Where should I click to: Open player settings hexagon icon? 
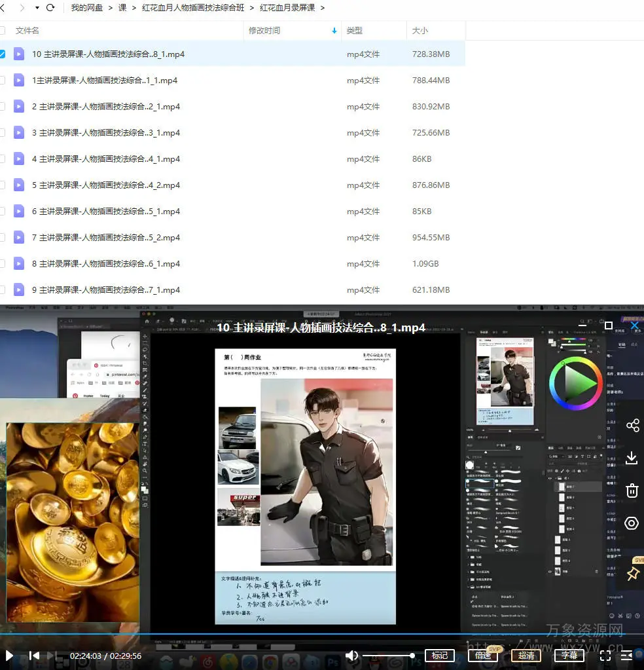pyautogui.click(x=632, y=523)
